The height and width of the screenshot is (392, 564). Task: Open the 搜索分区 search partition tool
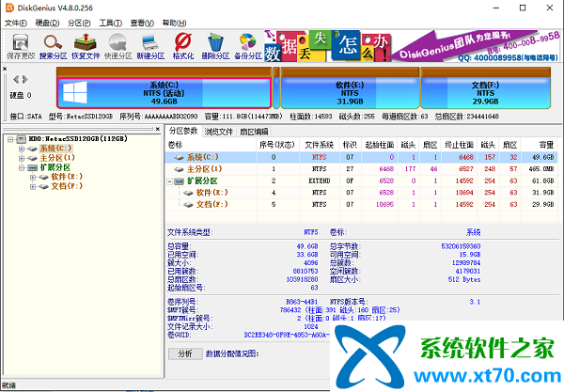54,46
